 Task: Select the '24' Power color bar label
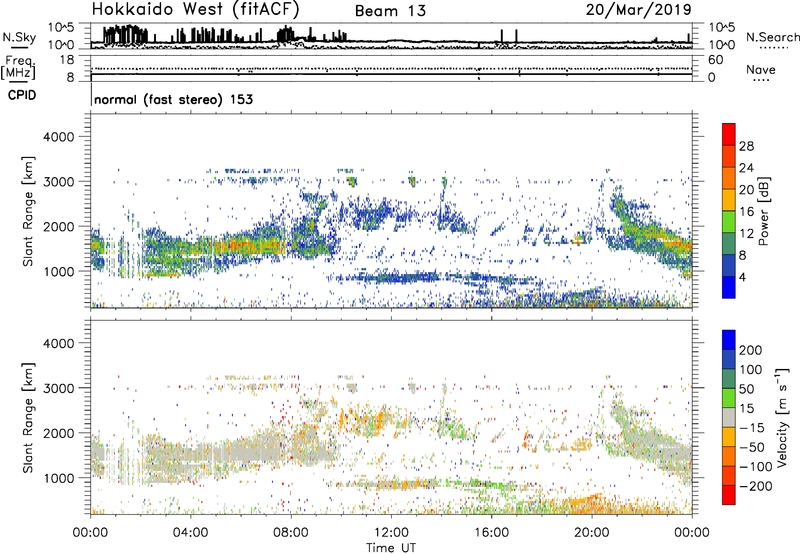[746, 168]
